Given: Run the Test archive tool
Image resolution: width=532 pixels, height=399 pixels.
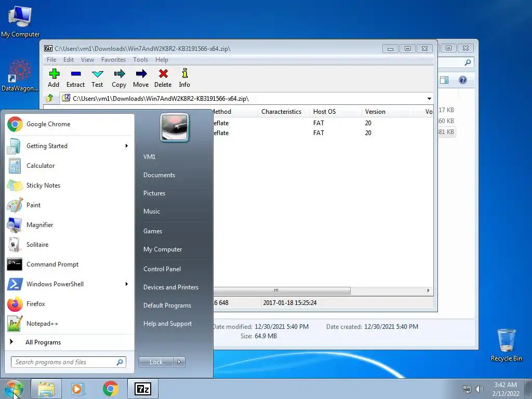Looking at the screenshot, I should (x=97, y=78).
